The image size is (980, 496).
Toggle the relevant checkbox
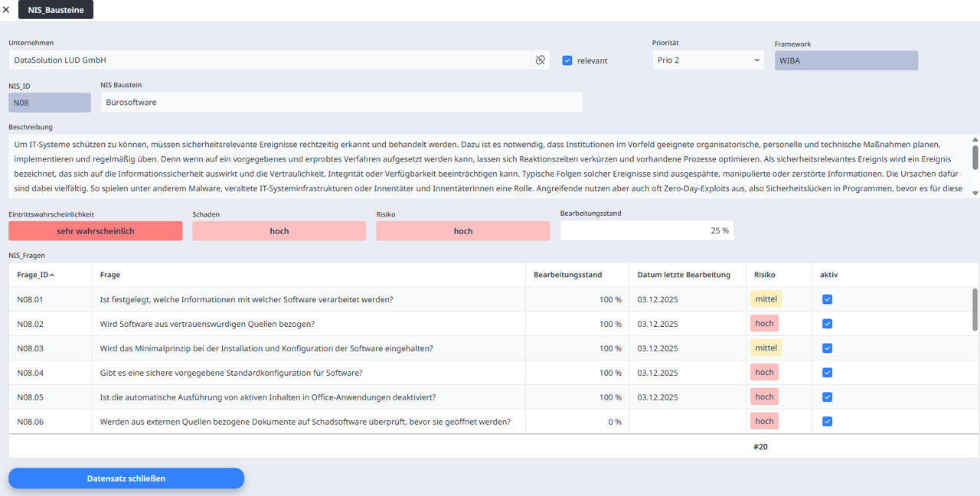(567, 60)
